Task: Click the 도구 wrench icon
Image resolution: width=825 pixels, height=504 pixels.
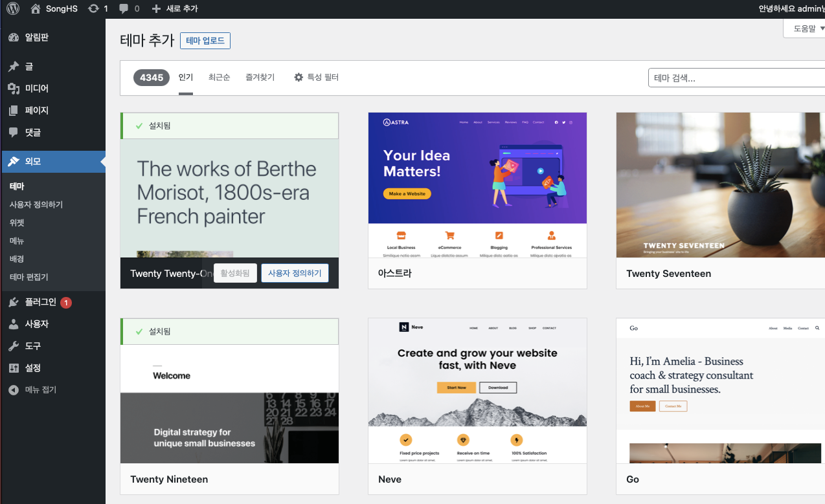Action: (13, 345)
